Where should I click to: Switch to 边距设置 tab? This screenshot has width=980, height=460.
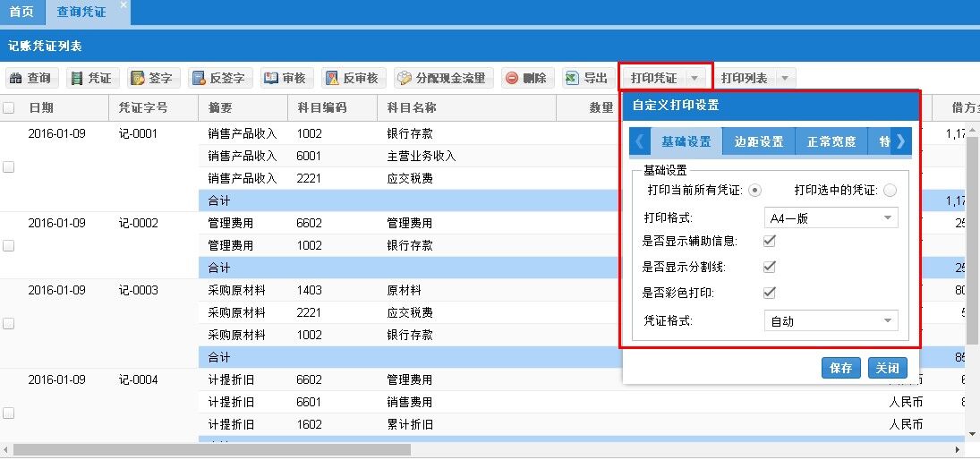click(758, 141)
